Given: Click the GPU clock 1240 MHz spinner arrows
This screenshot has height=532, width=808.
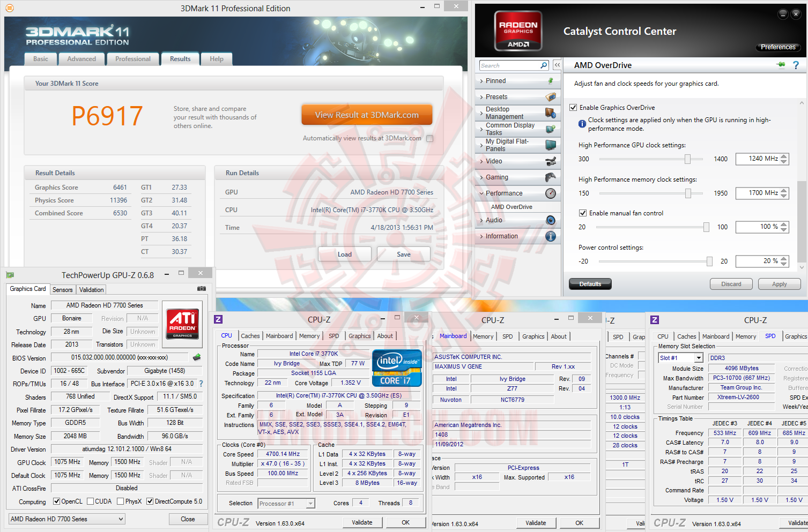Looking at the screenshot, I should click(784, 159).
